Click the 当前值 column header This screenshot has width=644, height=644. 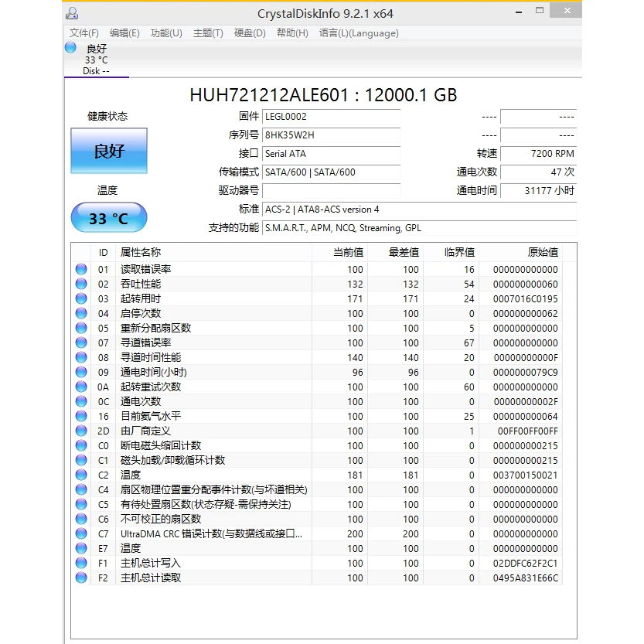[339, 252]
